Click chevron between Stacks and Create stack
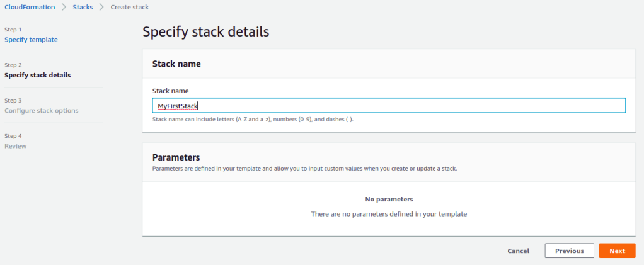The width and height of the screenshot is (644, 265). [101, 7]
